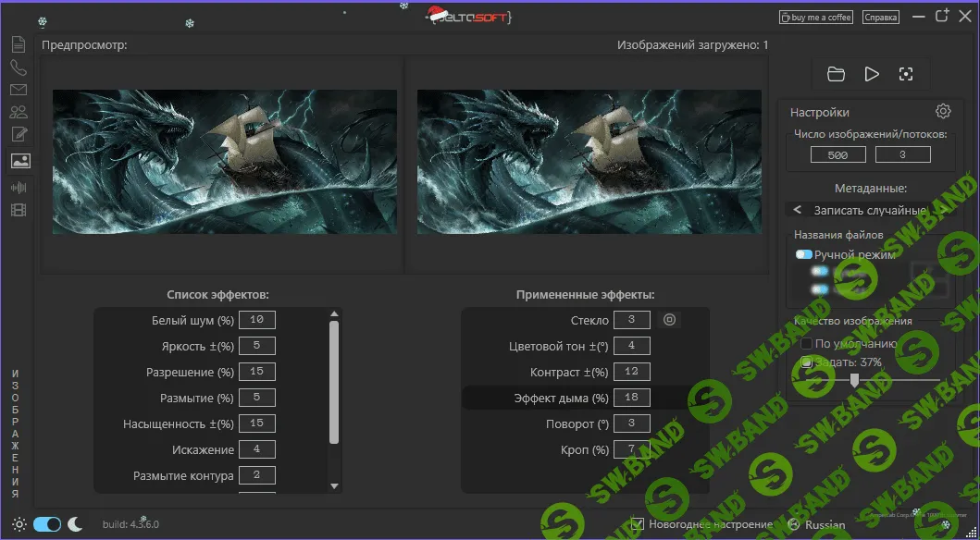Click the target icon next to Стекло
The width and height of the screenshot is (980, 540).
point(669,320)
